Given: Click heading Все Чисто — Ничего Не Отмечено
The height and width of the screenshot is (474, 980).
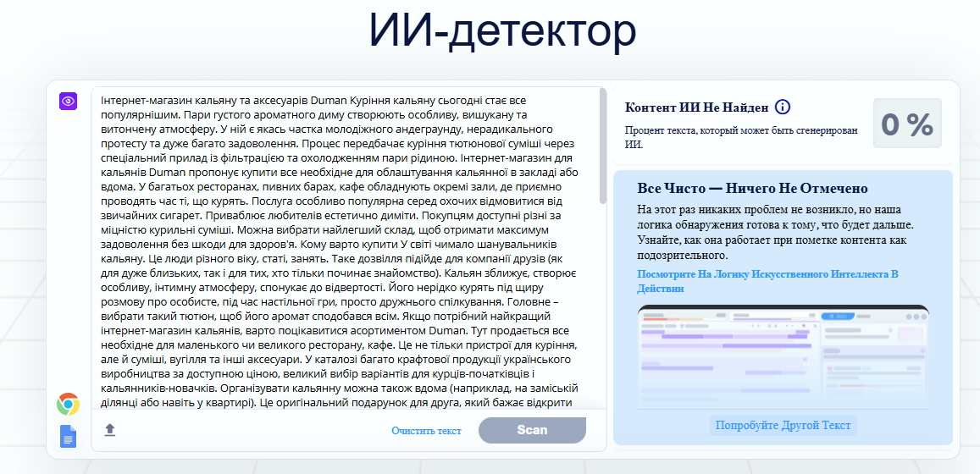Looking at the screenshot, I should pos(752,189).
